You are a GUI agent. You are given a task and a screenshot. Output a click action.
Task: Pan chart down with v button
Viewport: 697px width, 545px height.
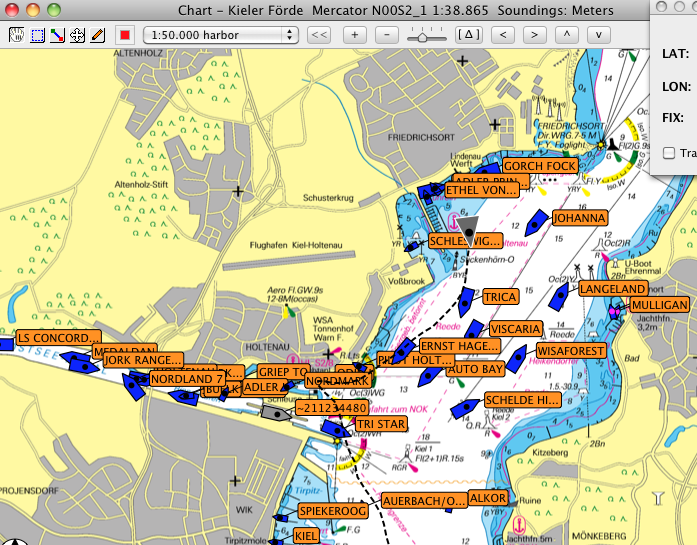click(x=599, y=35)
